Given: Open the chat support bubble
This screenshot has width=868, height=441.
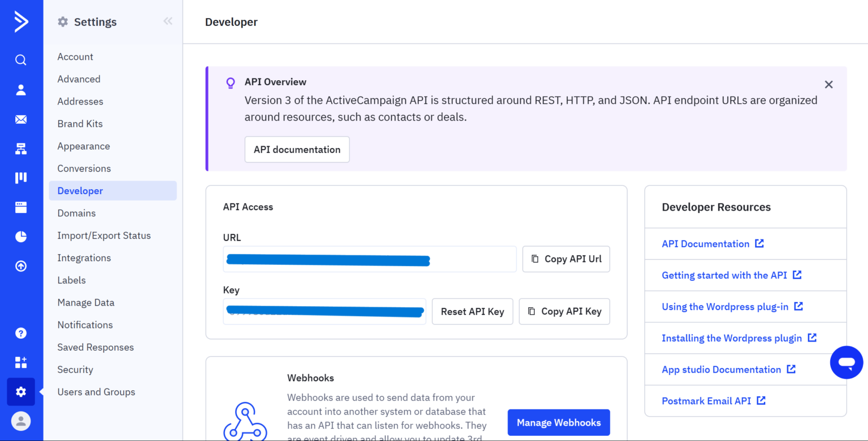Looking at the screenshot, I should click(x=846, y=362).
